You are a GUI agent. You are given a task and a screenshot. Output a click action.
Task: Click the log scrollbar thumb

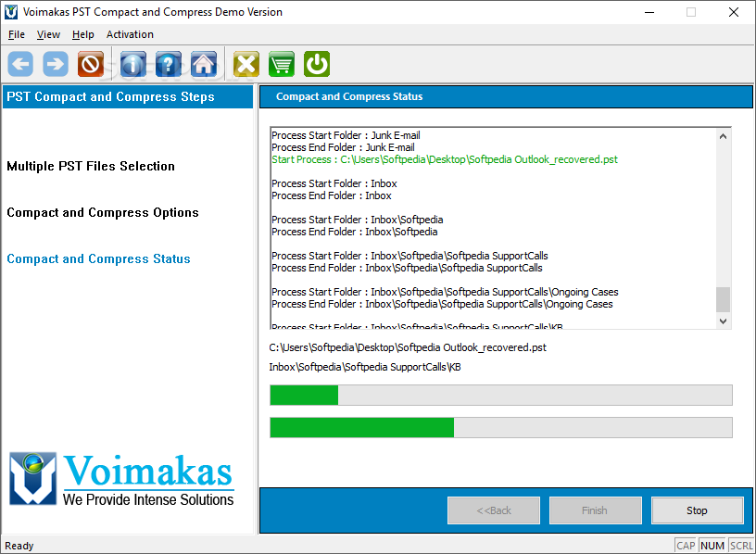click(723, 299)
